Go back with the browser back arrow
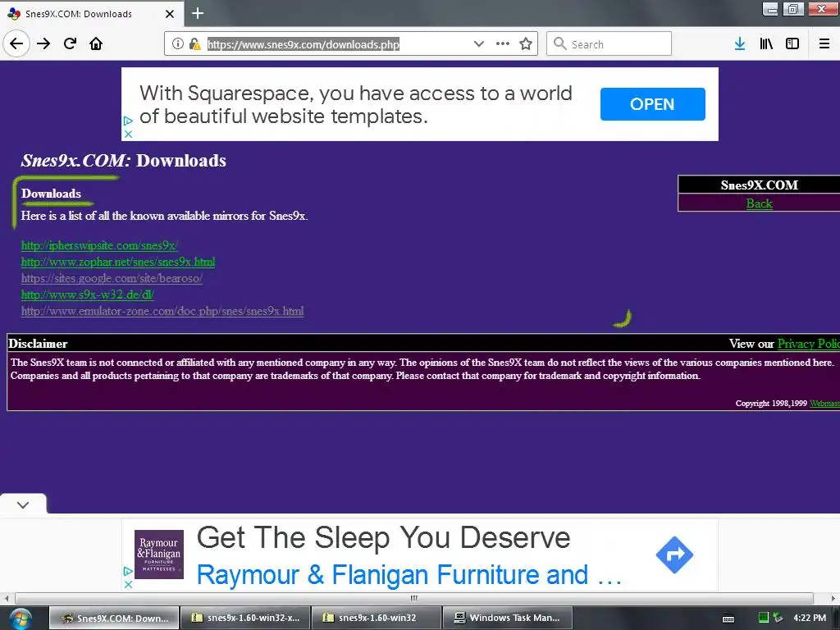840x630 pixels. tap(16, 43)
